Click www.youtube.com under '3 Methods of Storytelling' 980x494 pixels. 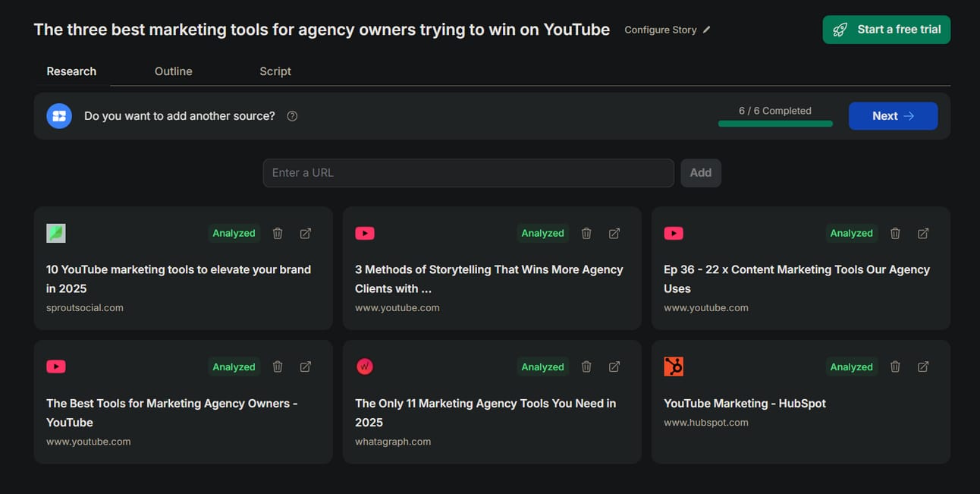tap(397, 308)
